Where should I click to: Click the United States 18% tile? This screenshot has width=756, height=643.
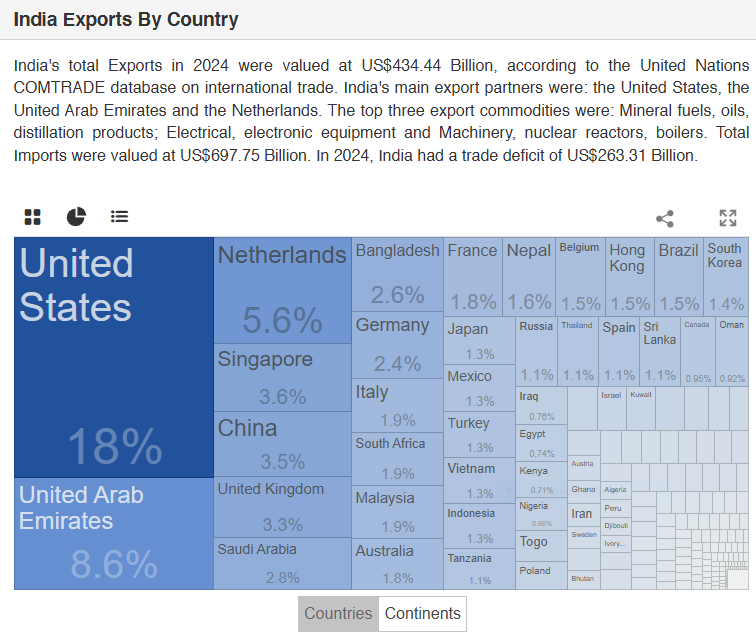(x=114, y=357)
